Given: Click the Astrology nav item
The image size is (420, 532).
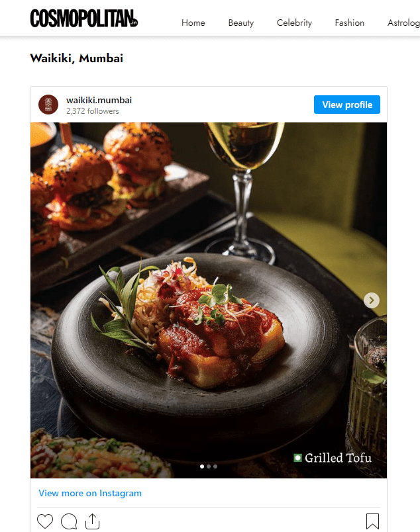Looking at the screenshot, I should pyautogui.click(x=403, y=22).
